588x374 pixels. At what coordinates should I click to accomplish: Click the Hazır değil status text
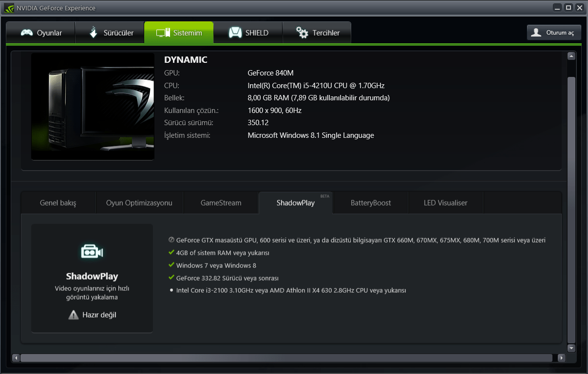coord(99,315)
